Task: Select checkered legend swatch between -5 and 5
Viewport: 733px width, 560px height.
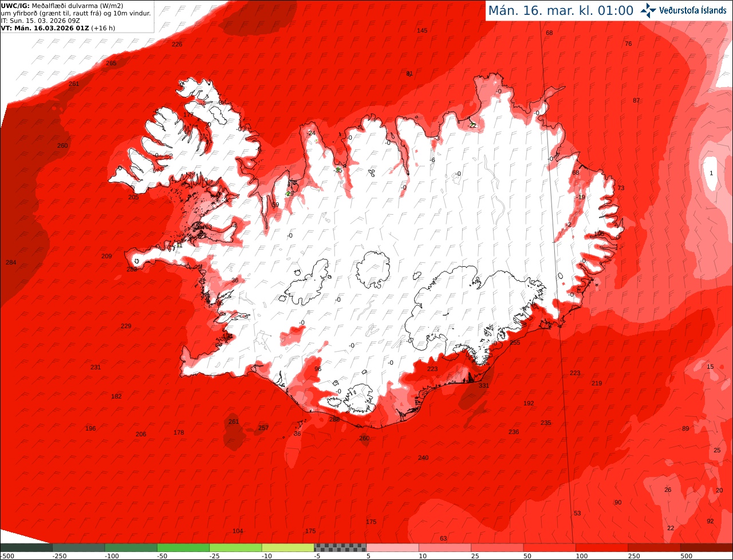Action: click(340, 547)
